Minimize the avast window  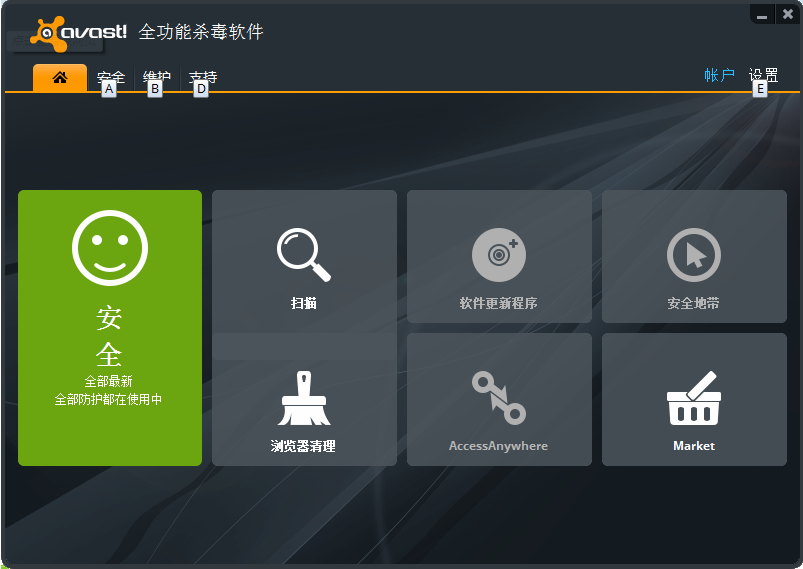click(x=762, y=14)
